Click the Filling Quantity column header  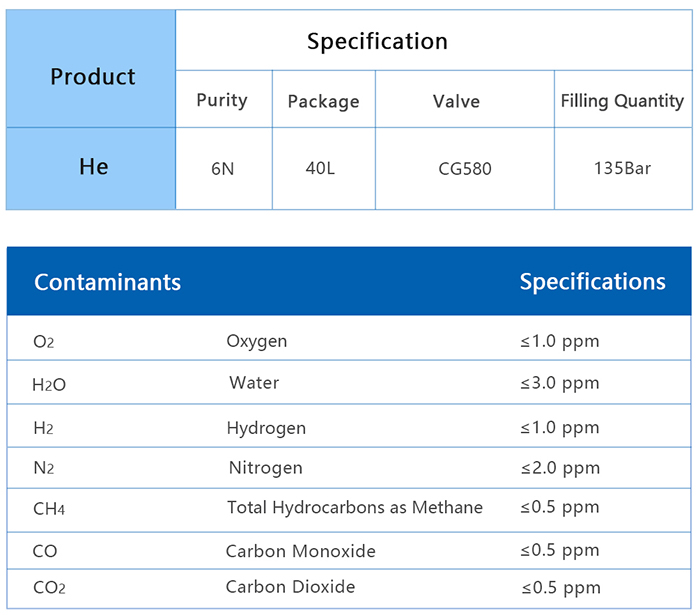(x=622, y=101)
